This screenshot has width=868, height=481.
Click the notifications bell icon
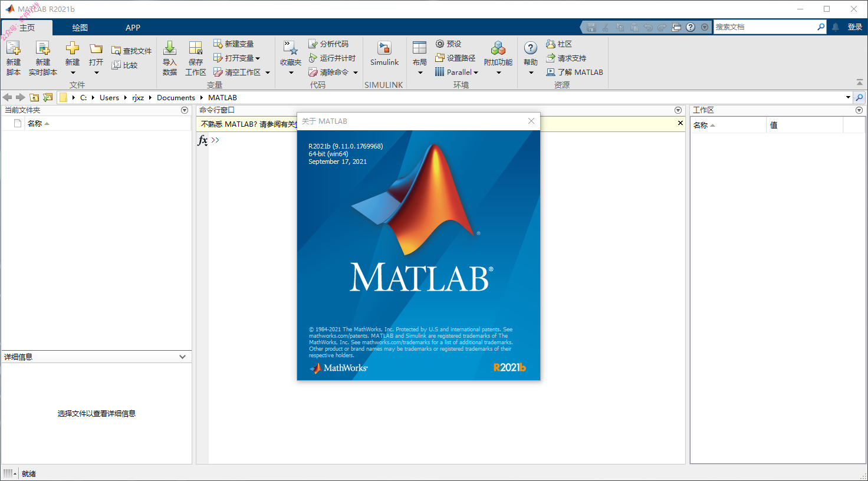pyautogui.click(x=836, y=27)
